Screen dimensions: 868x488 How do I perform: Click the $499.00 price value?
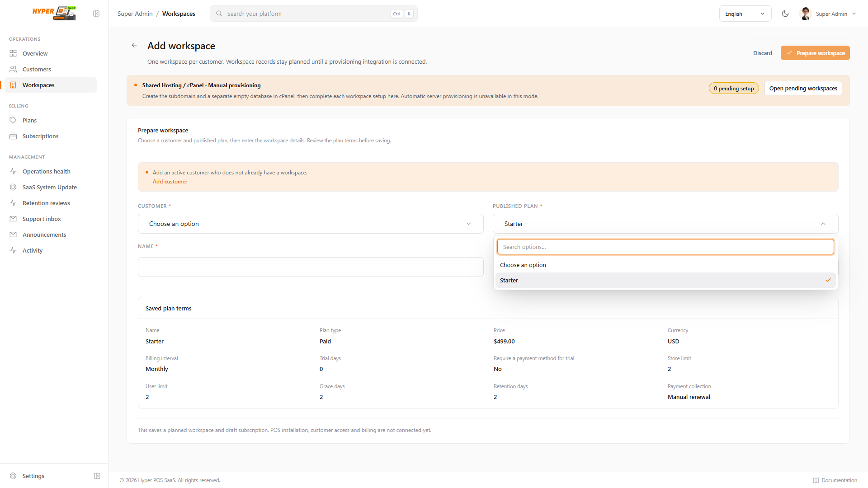504,341
